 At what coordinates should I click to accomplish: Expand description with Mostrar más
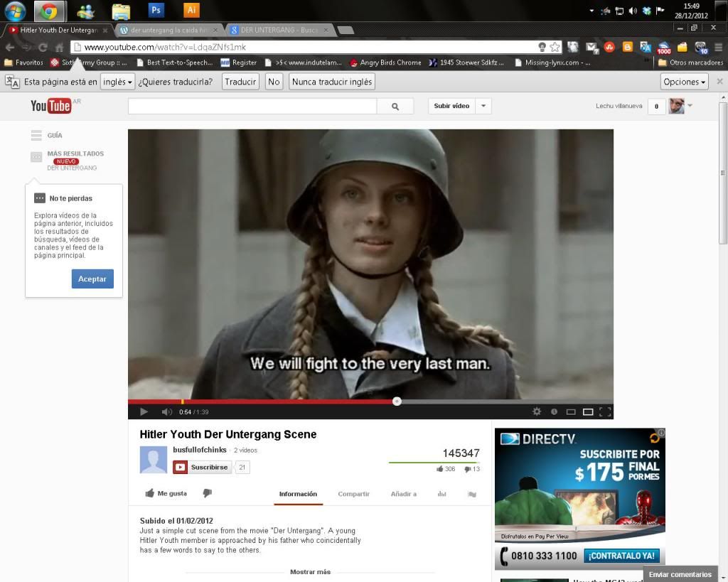pos(310,572)
